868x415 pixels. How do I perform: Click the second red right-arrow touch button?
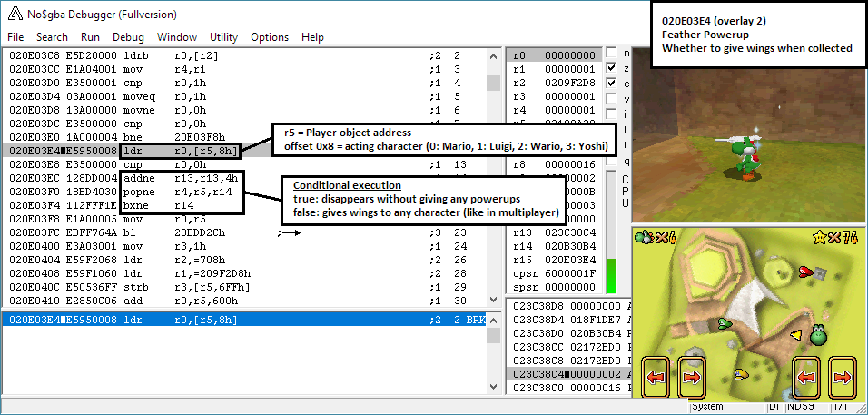pos(692,376)
